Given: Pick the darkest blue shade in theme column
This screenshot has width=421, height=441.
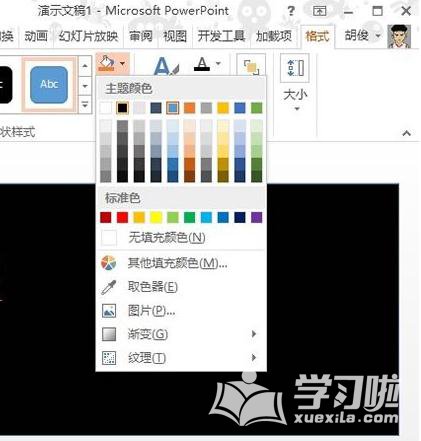Looking at the screenshot, I should tap(173, 176).
